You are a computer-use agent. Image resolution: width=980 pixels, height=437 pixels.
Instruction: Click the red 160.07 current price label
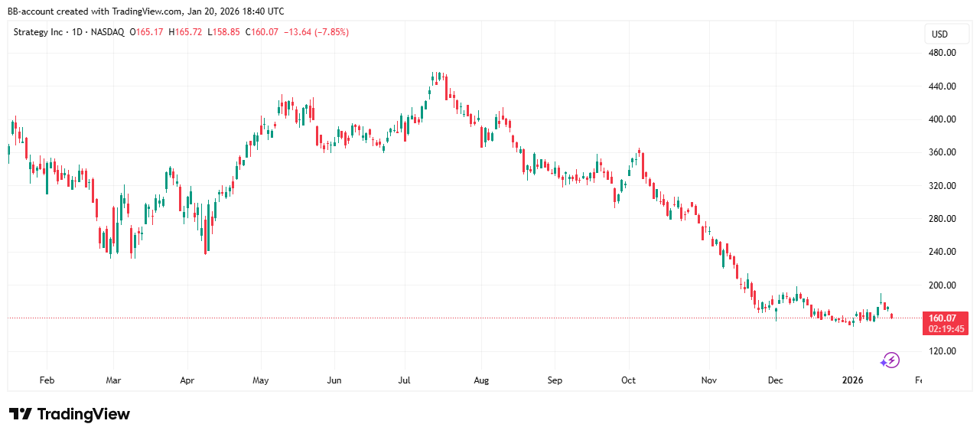(942, 318)
